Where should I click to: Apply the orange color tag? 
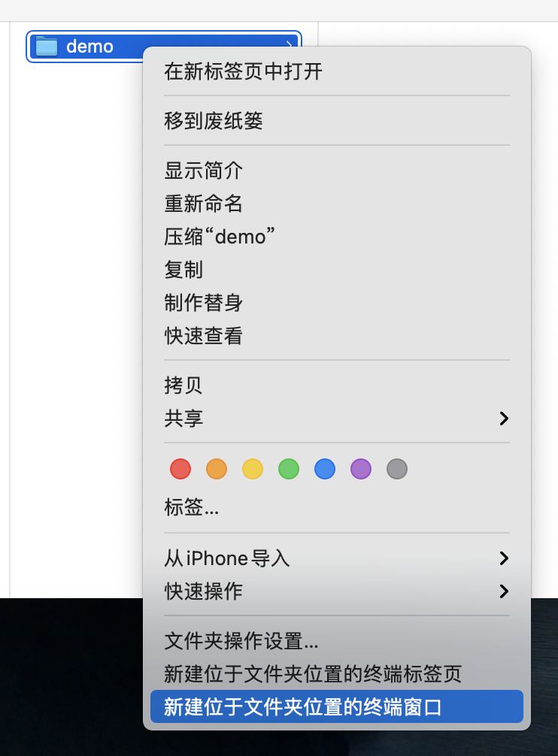tap(217, 470)
